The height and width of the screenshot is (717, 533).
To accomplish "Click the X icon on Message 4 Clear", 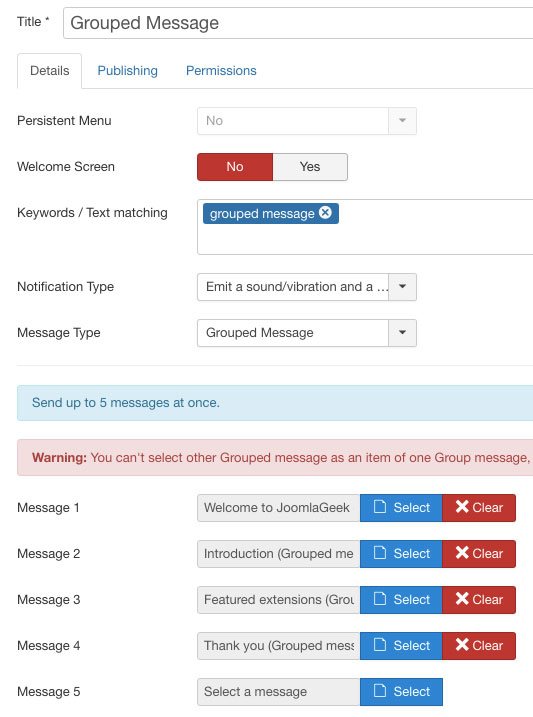I will [x=462, y=645].
